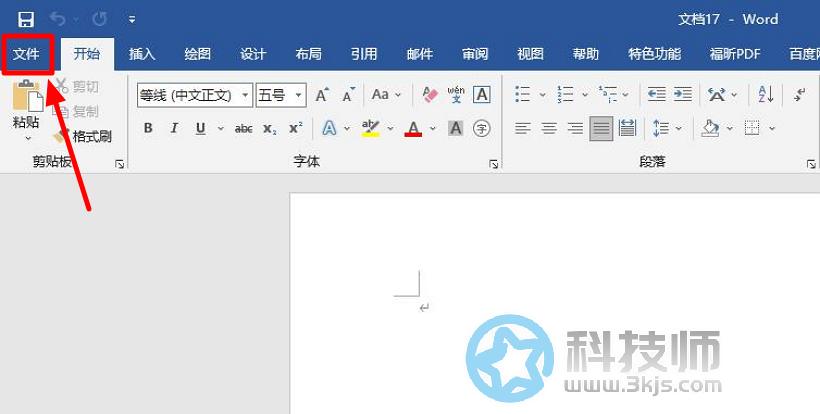Click the Grow Font size icon
This screenshot has width=820, height=414.
click(322, 96)
